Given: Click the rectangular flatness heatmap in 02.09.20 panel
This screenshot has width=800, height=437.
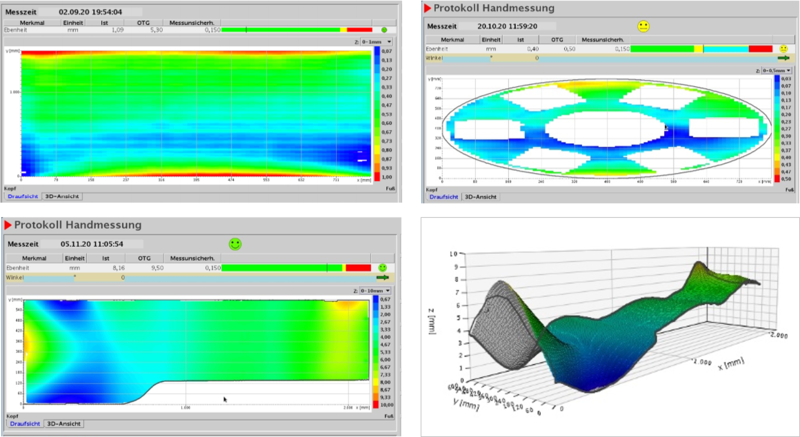Looking at the screenshot, I should 196,113.
